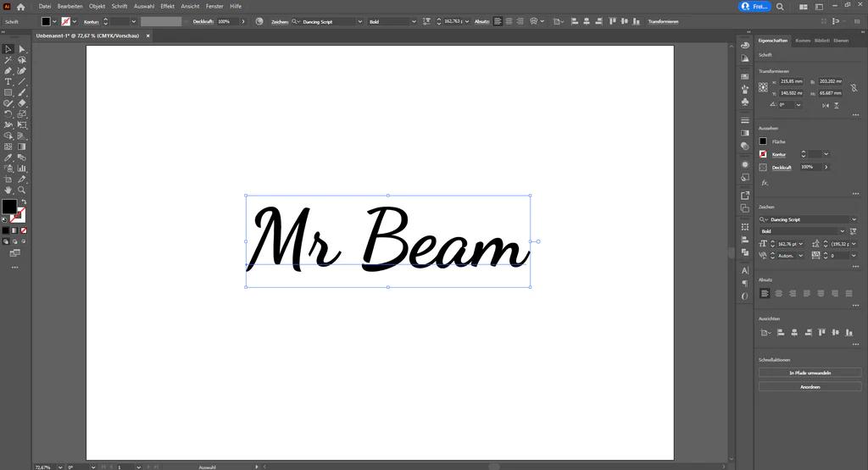868x470 pixels.
Task: Set paragraph align center in Absatz panel section
Action: (x=779, y=294)
